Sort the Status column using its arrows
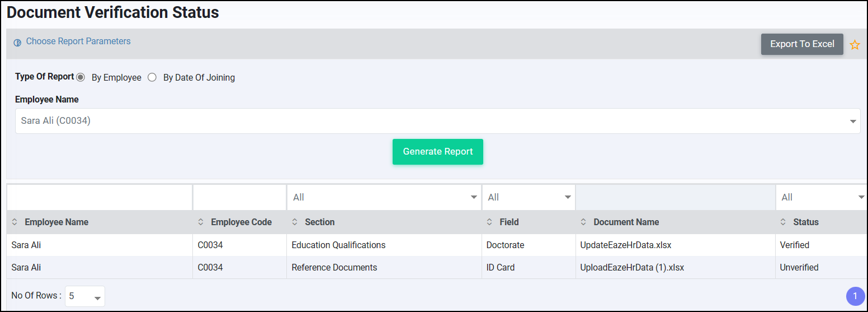 click(784, 222)
